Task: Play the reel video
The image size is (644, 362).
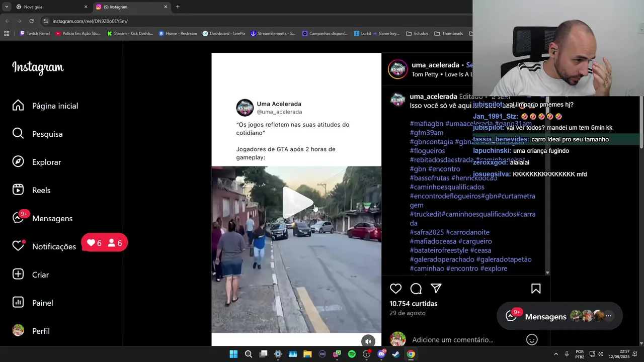Action: [x=297, y=202]
